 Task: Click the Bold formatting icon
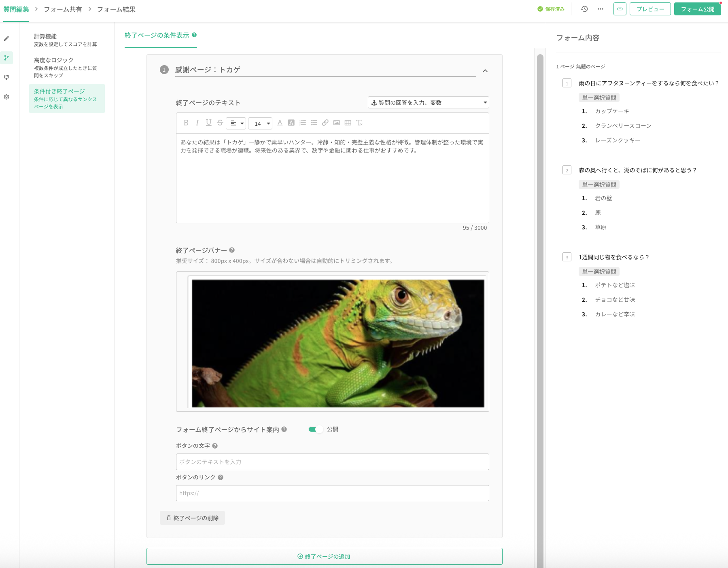click(x=186, y=123)
